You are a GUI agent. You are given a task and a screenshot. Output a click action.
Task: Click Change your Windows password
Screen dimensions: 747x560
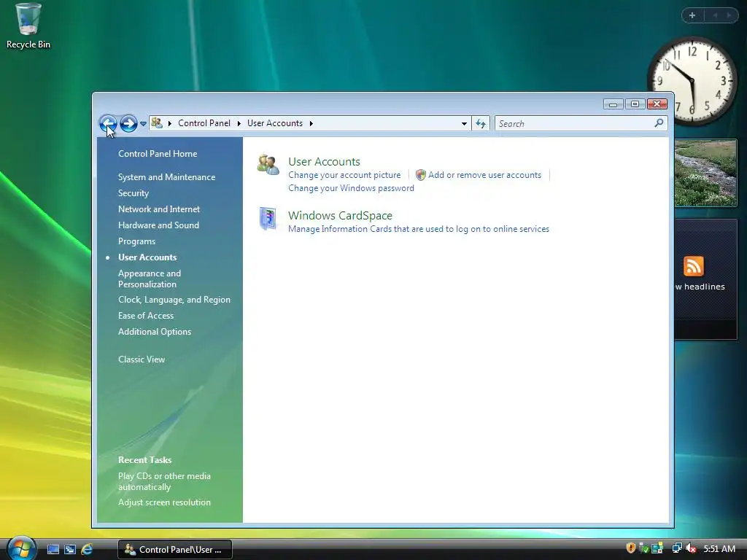[x=351, y=188]
